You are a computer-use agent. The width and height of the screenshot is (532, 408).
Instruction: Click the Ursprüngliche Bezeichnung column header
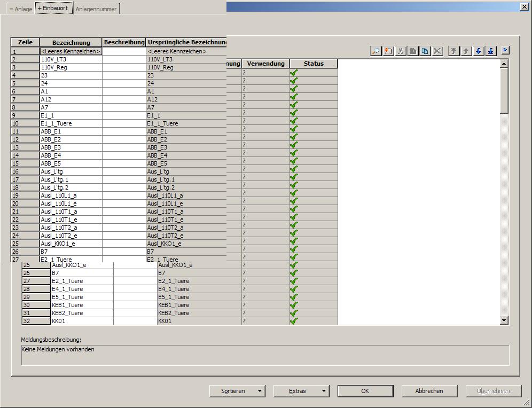186,42
